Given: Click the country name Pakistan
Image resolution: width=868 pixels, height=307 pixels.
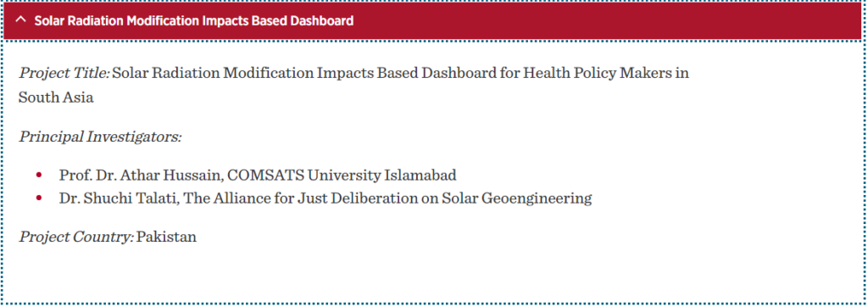Looking at the screenshot, I should click(167, 237).
